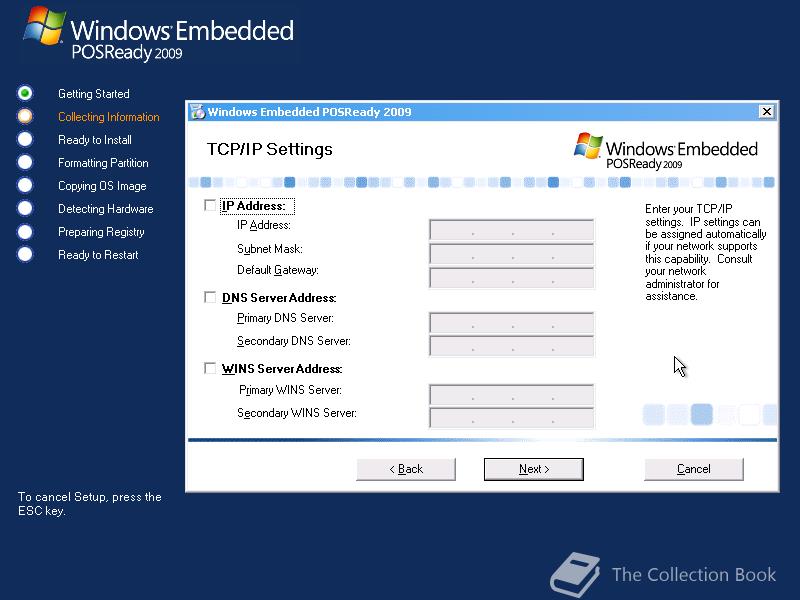Click the Secondary WINS Server field
This screenshot has height=600, width=800.
[512, 417]
